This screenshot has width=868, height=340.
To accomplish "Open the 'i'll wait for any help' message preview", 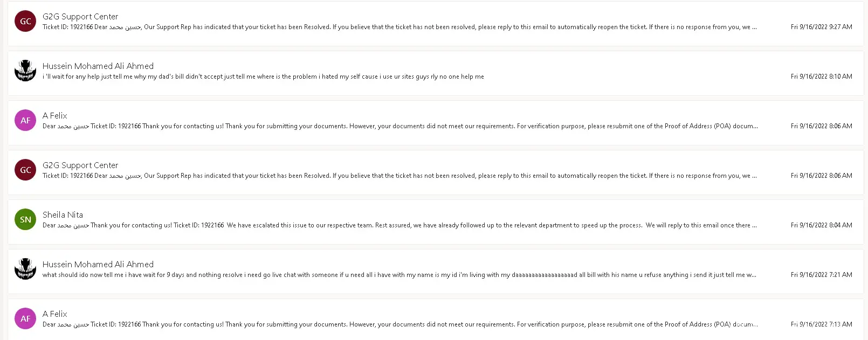I will [263, 77].
